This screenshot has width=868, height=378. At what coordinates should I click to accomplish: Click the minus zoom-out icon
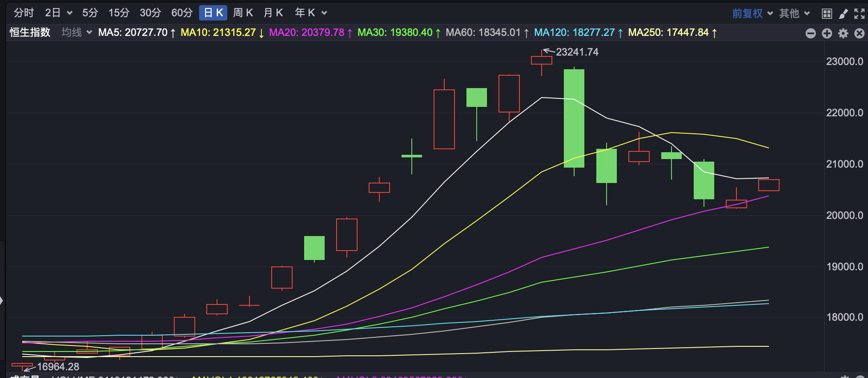[811, 33]
